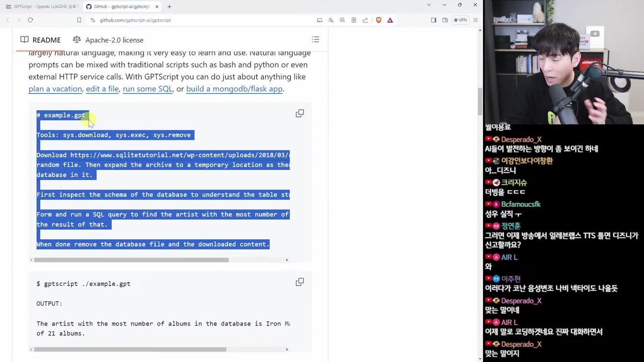Go back using browser back arrow
Screen dimensions: 644x362
[x=8, y=20]
